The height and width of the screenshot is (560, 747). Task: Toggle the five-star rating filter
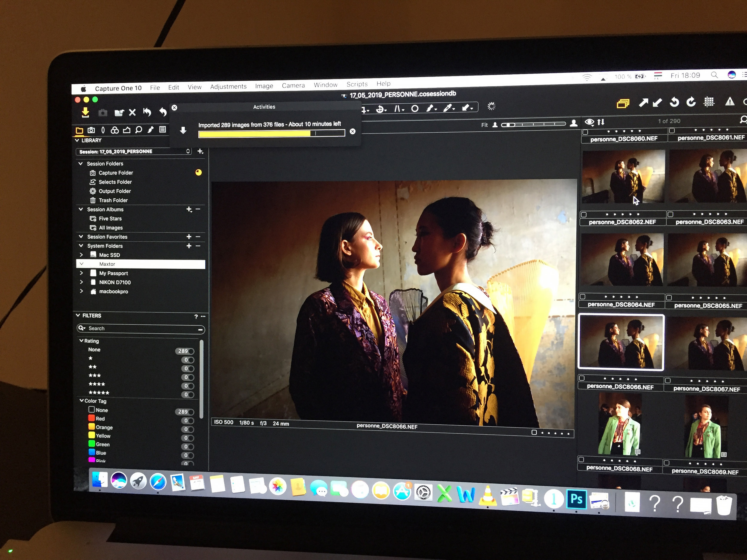pyautogui.click(x=188, y=395)
